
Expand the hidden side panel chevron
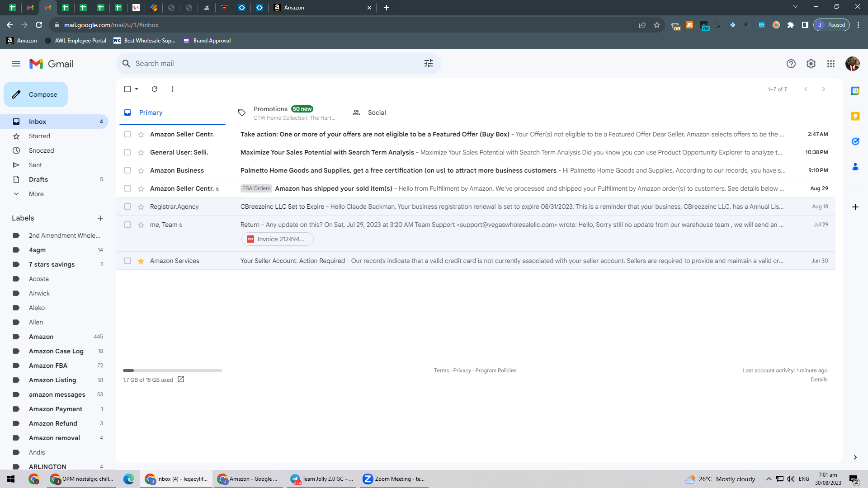[x=855, y=457]
